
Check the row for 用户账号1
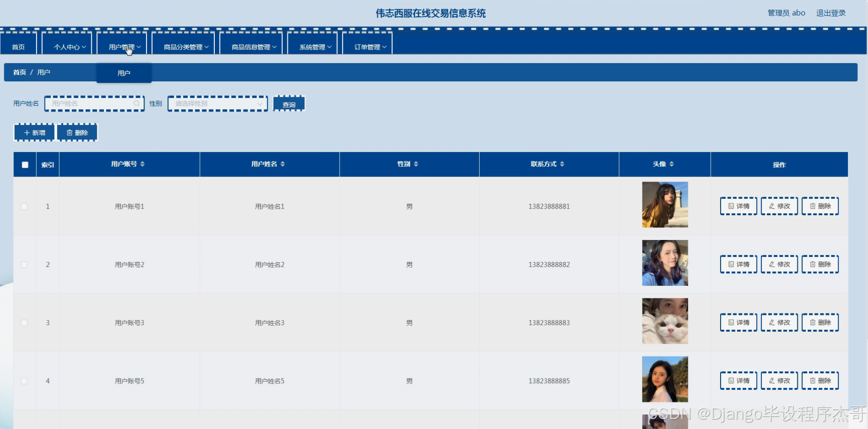pyautogui.click(x=24, y=206)
